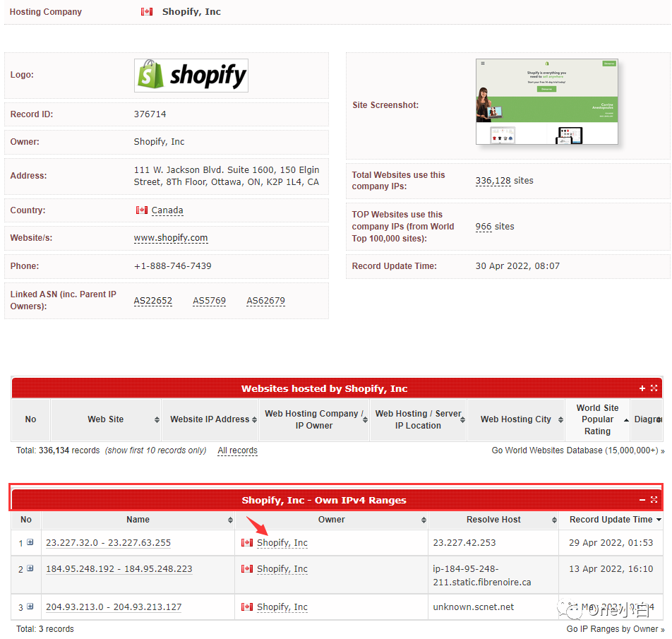Image resolution: width=672 pixels, height=639 pixels.
Task: Open range 184.95.248.192 - 184.95.248.223
Action: tap(119, 569)
